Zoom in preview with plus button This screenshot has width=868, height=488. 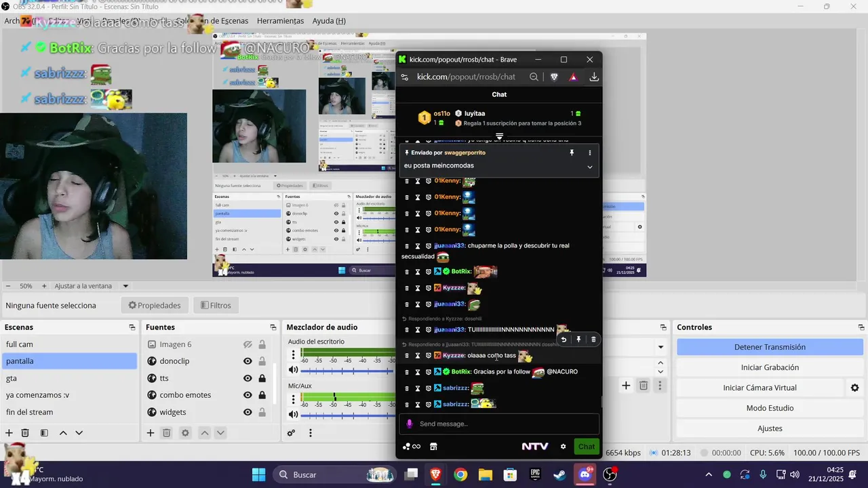click(x=44, y=286)
